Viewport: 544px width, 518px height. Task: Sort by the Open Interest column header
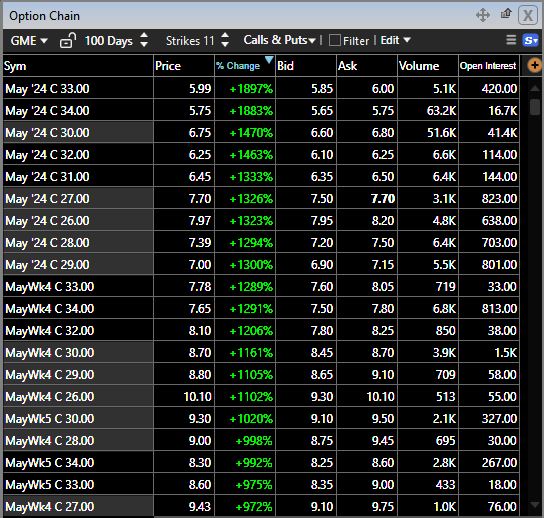tap(489, 66)
